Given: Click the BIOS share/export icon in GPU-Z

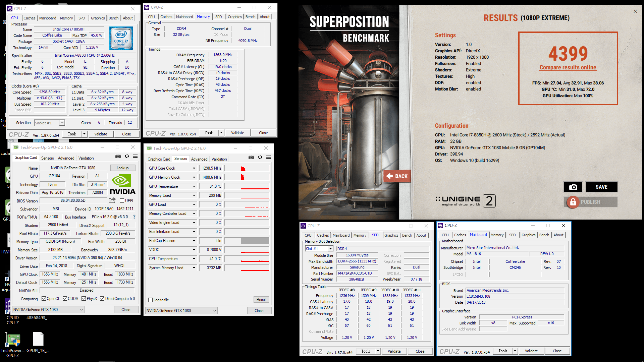Looking at the screenshot, I should click(x=112, y=200).
